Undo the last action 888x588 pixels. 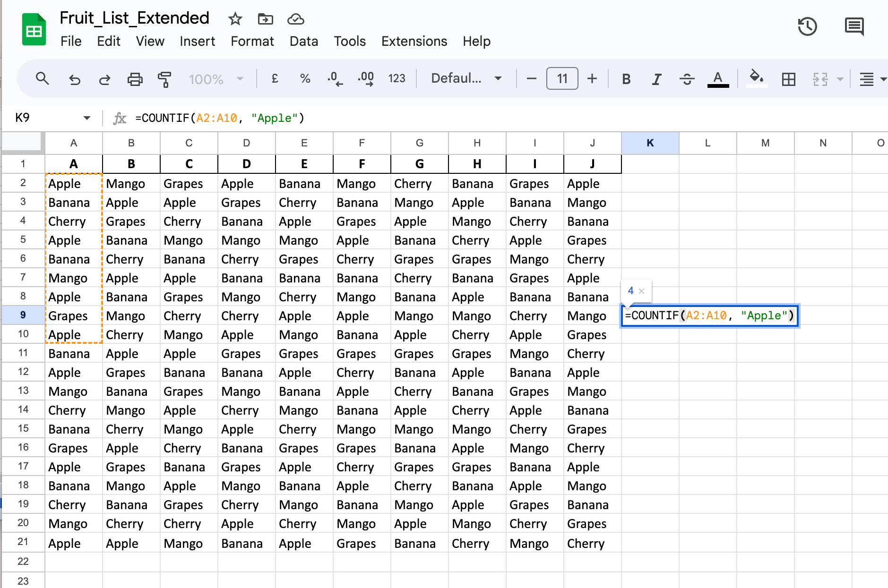click(74, 79)
